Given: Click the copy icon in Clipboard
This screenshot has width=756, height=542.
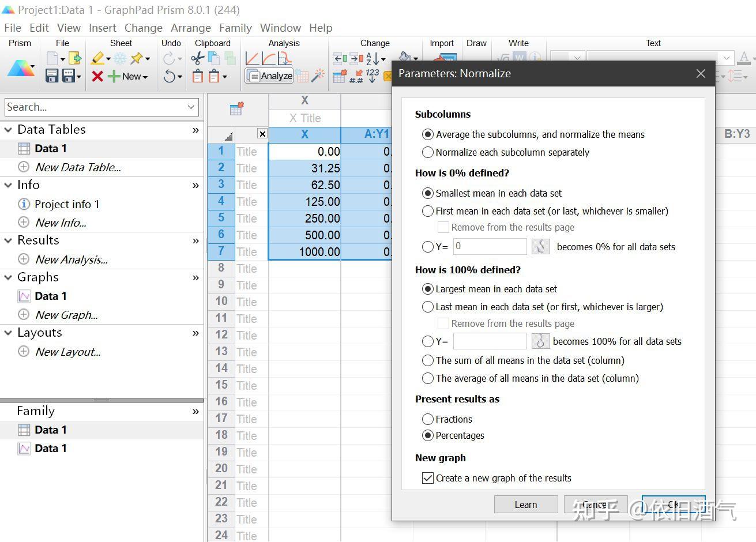Looking at the screenshot, I should (214, 58).
